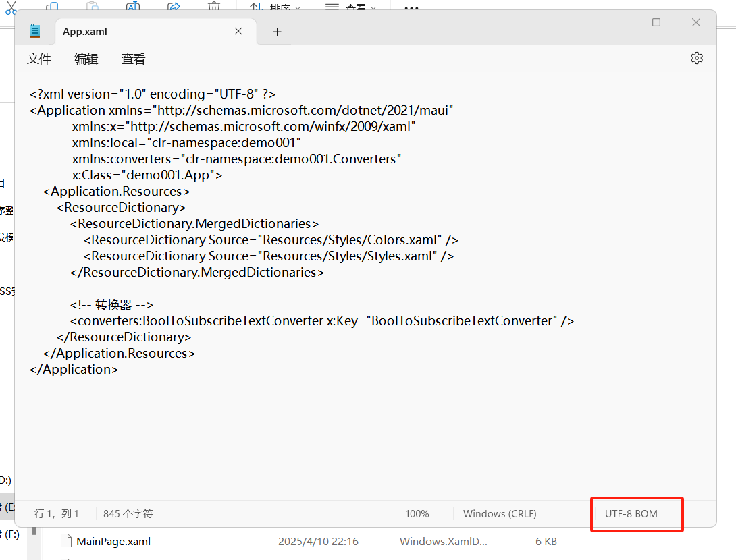Select the (E:) drive in Explorer sidebar
The height and width of the screenshot is (560, 736).
(x=7, y=507)
